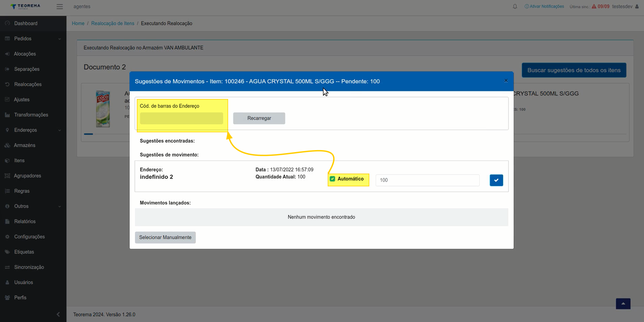Click 'Nenhum movimento encontrado' message
This screenshot has width=644, height=322.
[321, 217]
